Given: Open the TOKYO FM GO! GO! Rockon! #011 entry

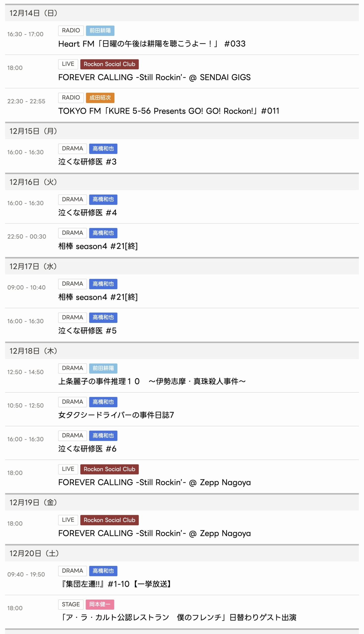Looking at the screenshot, I should point(168,111).
